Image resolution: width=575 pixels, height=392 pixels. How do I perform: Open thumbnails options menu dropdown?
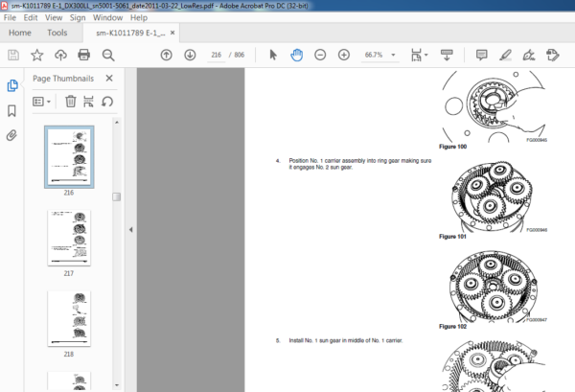click(41, 102)
